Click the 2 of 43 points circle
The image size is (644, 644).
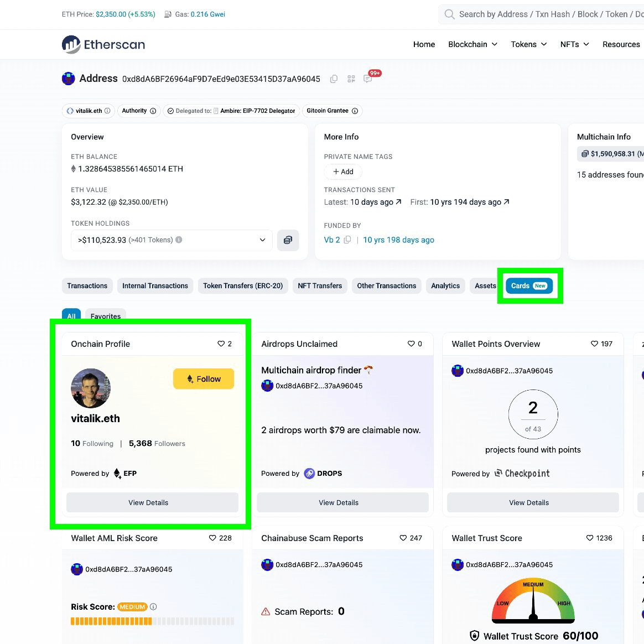click(x=533, y=414)
